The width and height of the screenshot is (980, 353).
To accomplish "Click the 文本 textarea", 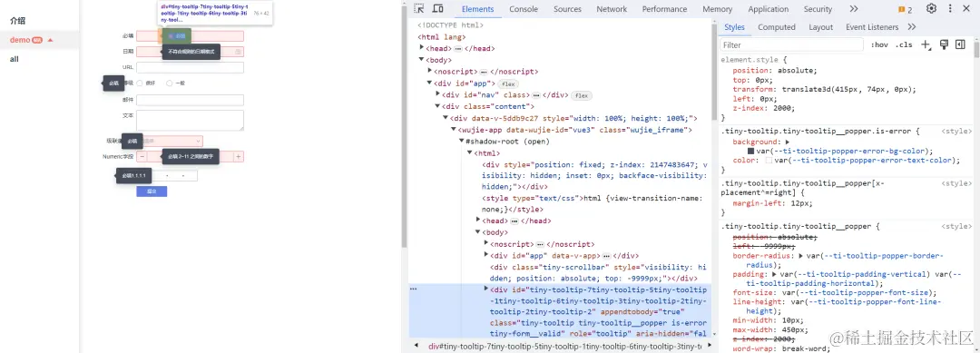I will [x=190, y=120].
